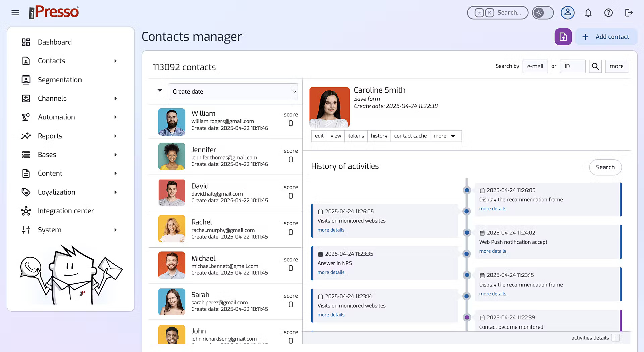Open the Dashboard menu item
This screenshot has height=352, width=644.
pos(55,42)
